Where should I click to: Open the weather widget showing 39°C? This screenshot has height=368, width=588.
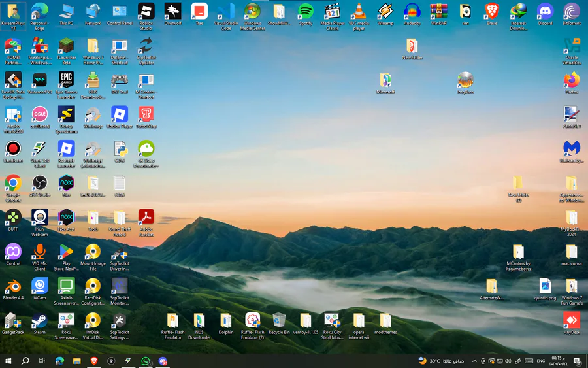point(442,361)
